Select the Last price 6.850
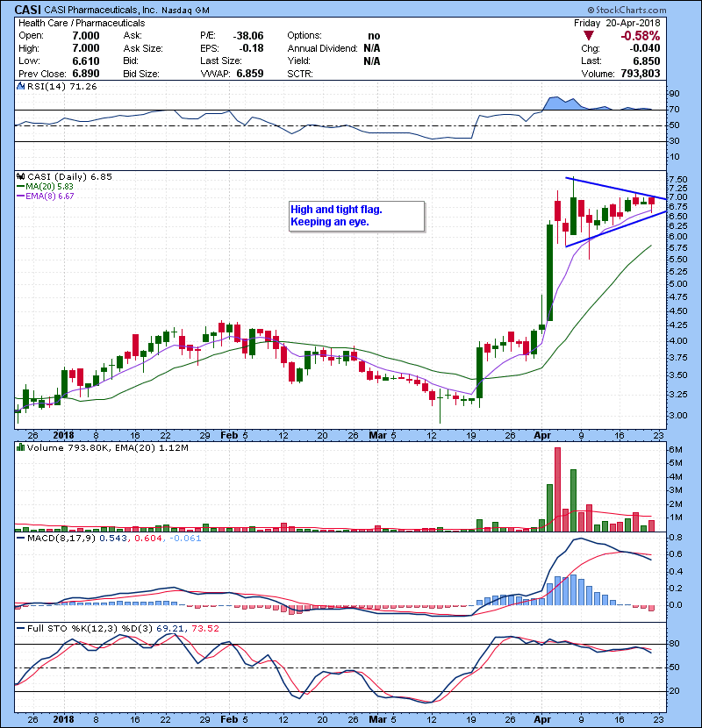Image resolution: width=702 pixels, height=728 pixels. (647, 61)
